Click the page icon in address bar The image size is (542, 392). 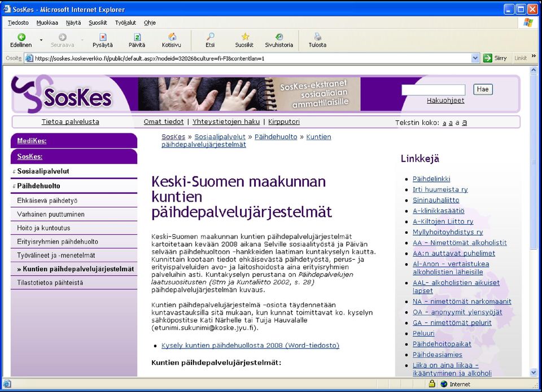29,58
